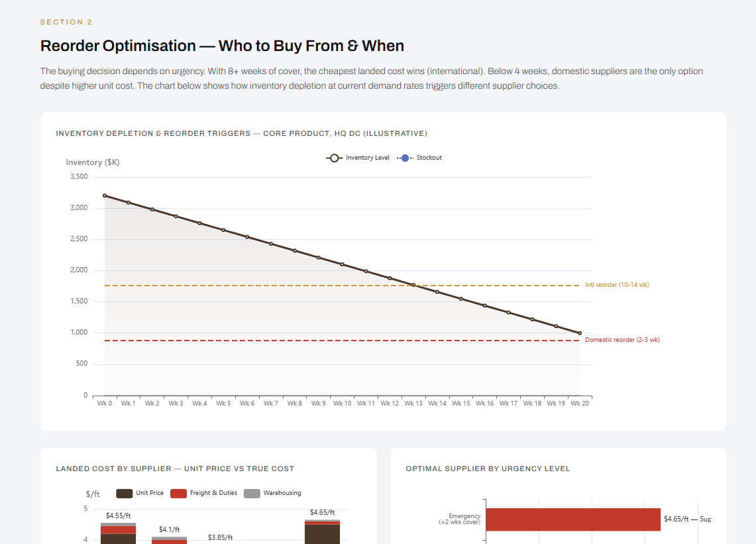Click the $4.55/ft stacked bar

[118, 533]
